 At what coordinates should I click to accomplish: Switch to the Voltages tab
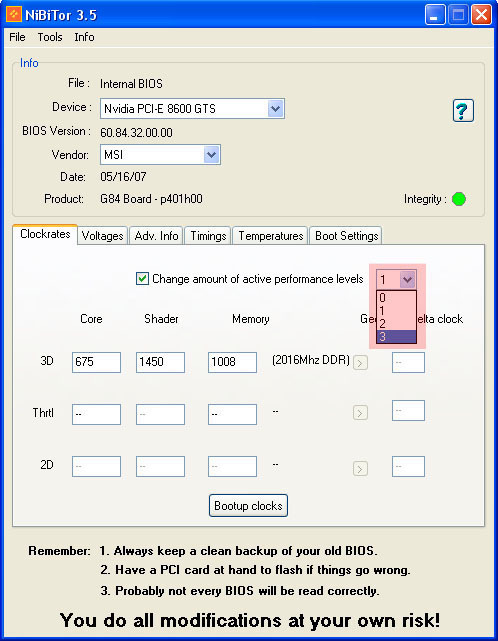tap(102, 236)
